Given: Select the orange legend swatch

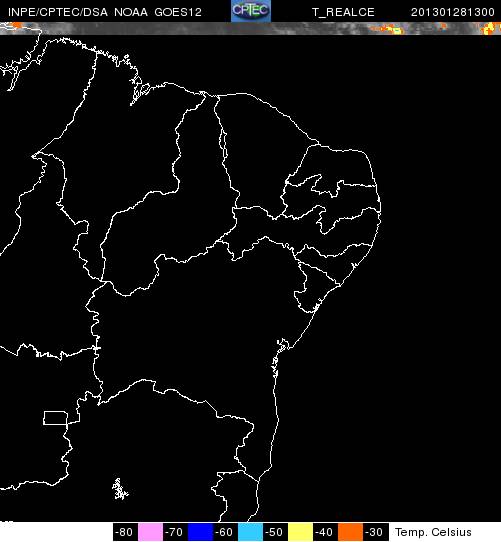Looking at the screenshot, I should click(x=350, y=532).
